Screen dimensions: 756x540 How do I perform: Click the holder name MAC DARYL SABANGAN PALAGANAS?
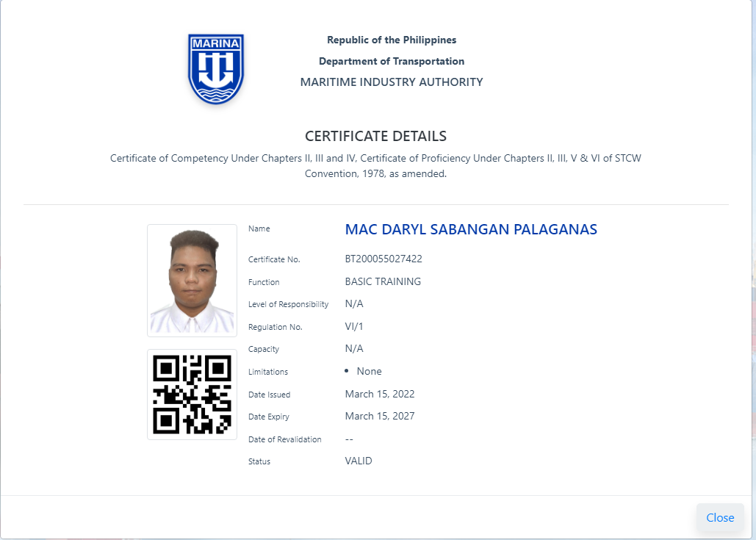(x=470, y=229)
